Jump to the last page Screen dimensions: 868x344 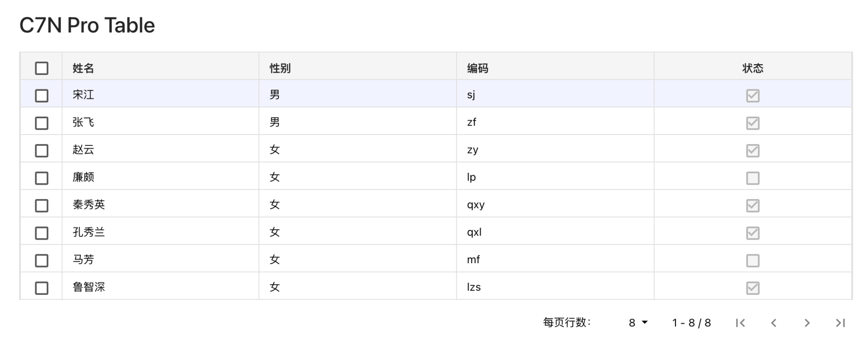pyautogui.click(x=840, y=322)
